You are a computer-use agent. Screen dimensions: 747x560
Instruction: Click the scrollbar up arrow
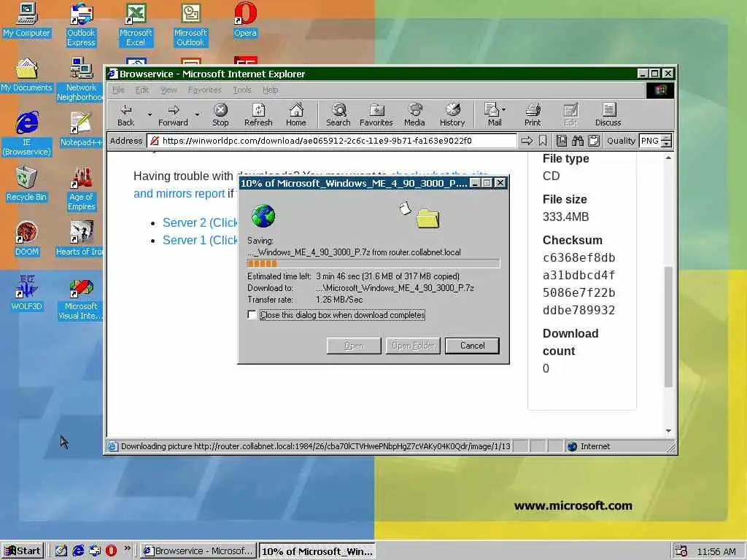point(668,157)
